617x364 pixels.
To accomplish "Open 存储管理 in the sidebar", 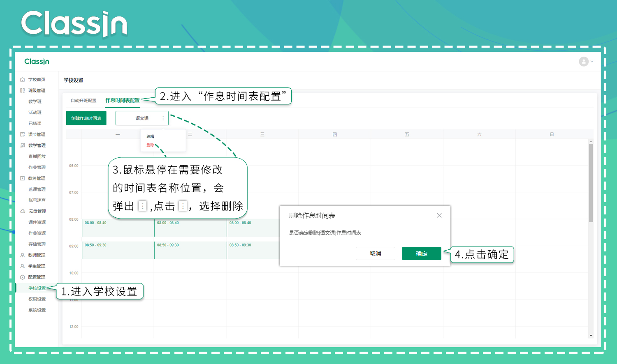I will (37, 244).
